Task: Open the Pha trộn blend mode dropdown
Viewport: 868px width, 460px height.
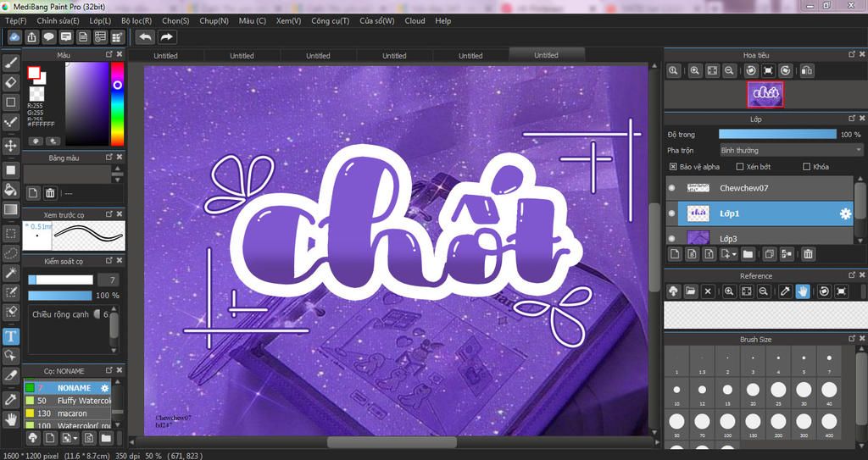Action: click(791, 150)
